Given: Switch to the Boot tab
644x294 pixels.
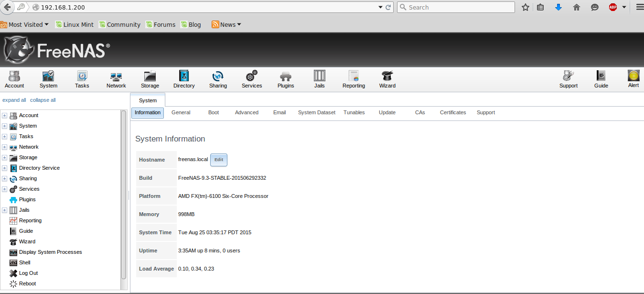Looking at the screenshot, I should 214,112.
